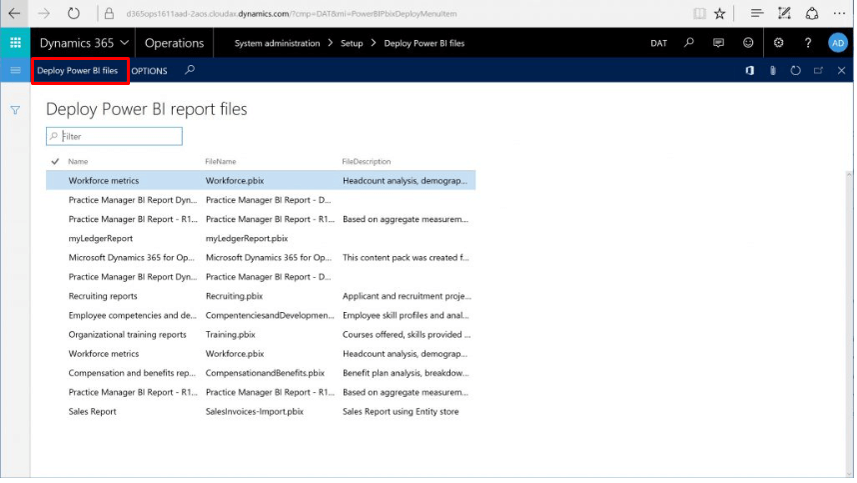Open browser hub lines icon
The height and width of the screenshot is (483, 857).
point(756,14)
